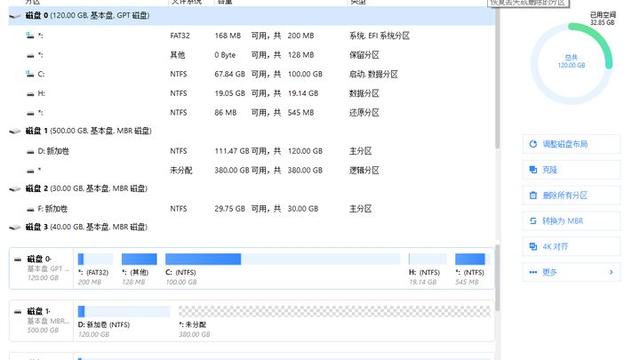Click the used space donut chart

tap(571, 63)
